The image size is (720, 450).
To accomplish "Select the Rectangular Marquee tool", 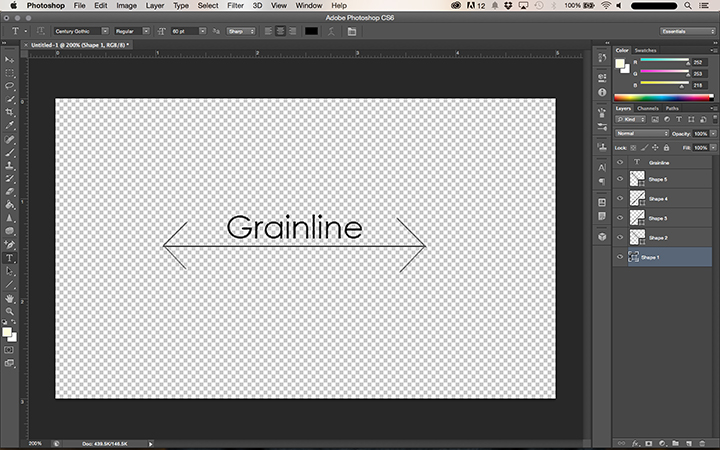I will tap(9, 73).
